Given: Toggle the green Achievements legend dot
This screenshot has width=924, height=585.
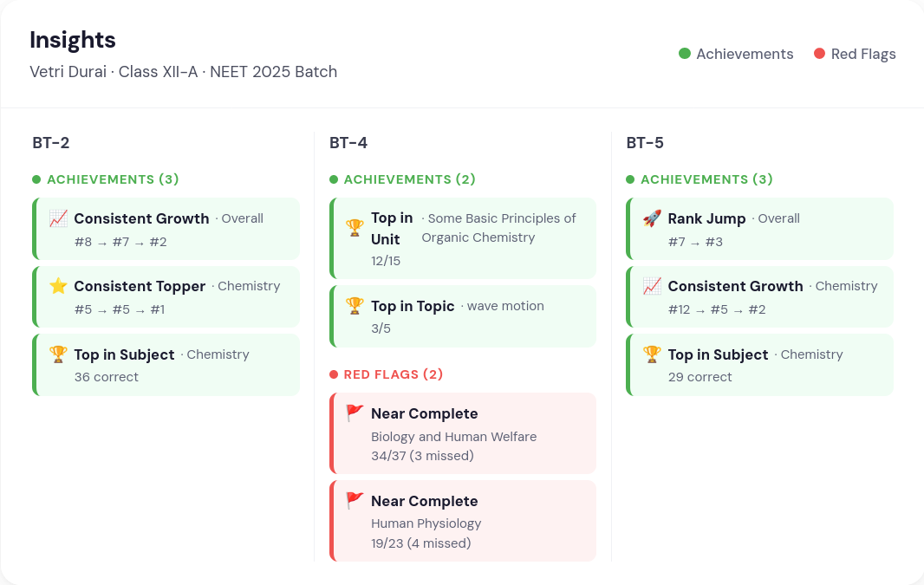Looking at the screenshot, I should 684,54.
